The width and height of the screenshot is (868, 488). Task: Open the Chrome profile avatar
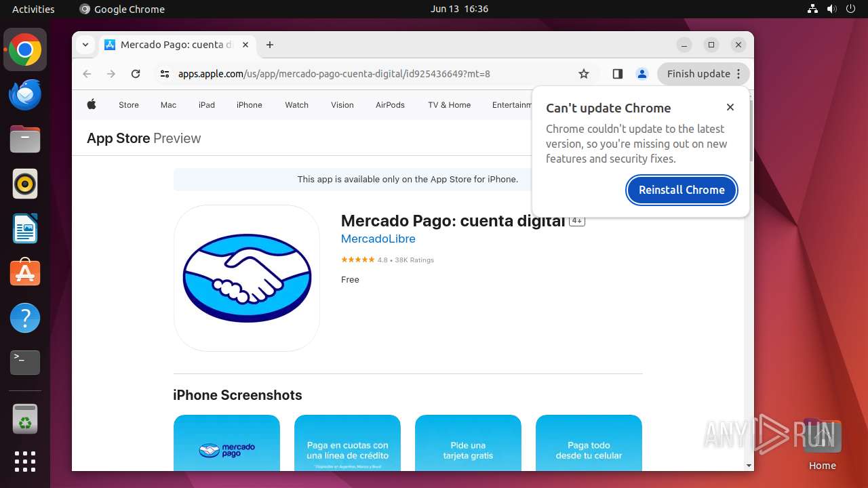[x=642, y=74]
